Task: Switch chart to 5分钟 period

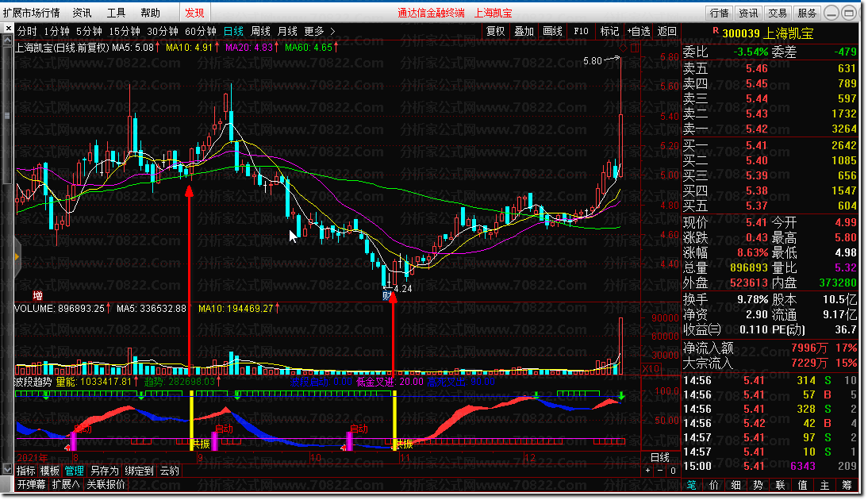Action: click(x=89, y=32)
